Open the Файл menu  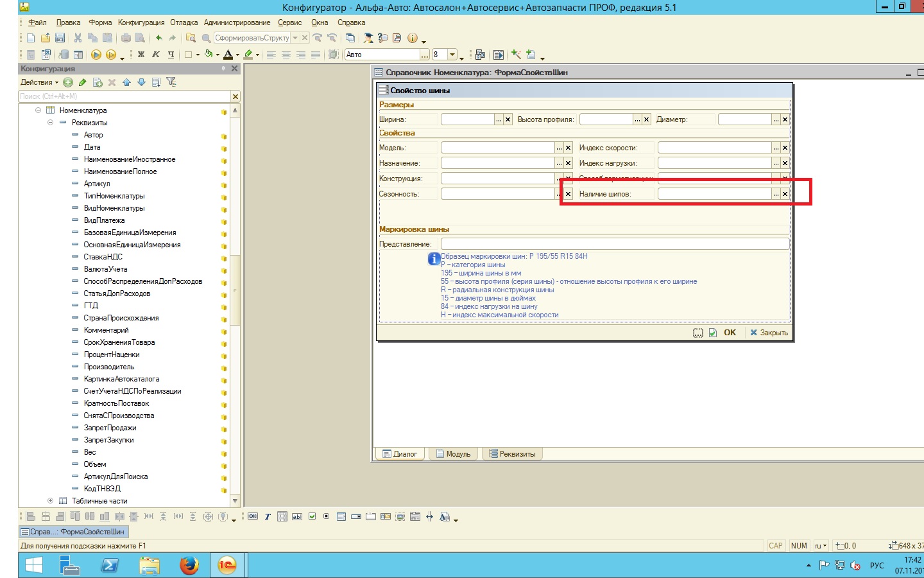[x=37, y=22]
